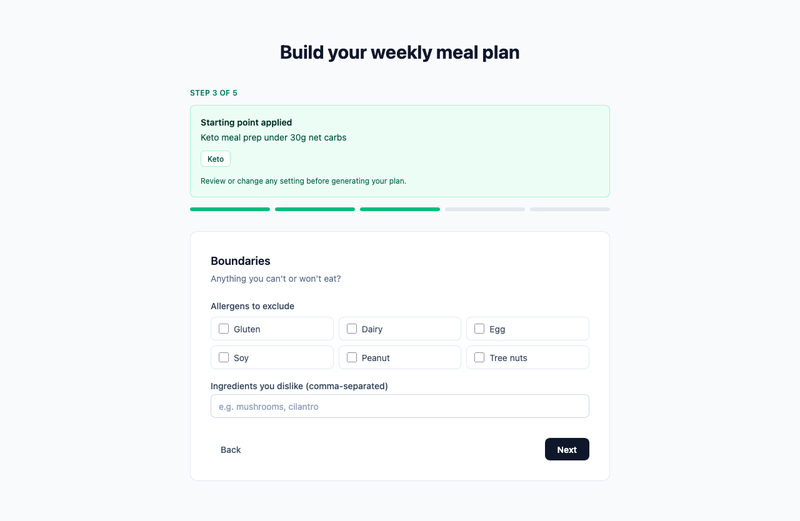Tick the Dairy allergen checkbox
Viewport: 800px width, 521px height.
(352, 329)
